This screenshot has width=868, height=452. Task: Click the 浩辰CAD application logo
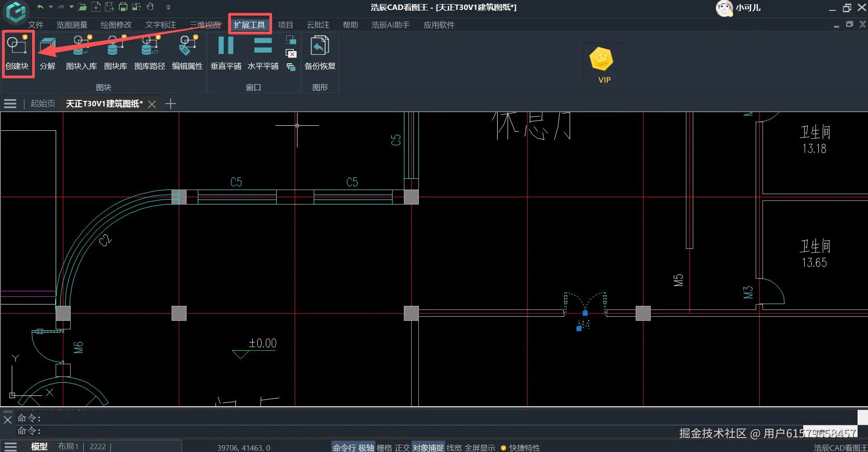click(16, 12)
